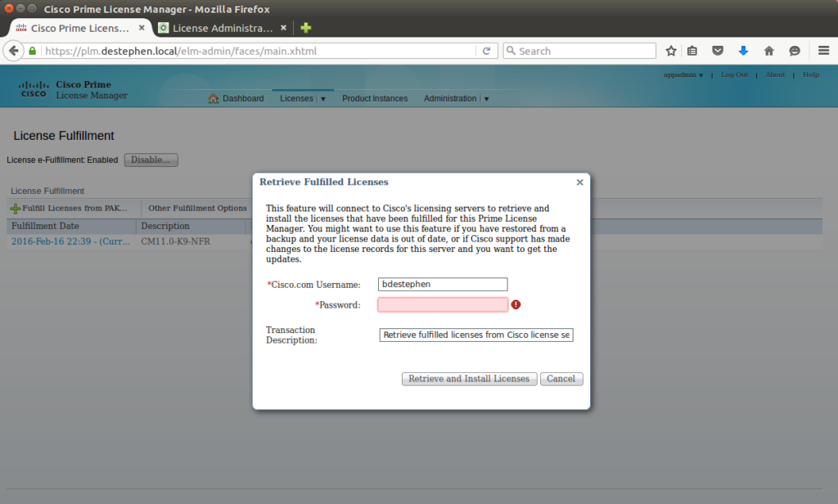Image resolution: width=838 pixels, height=504 pixels.
Task: Open the 2016-Feb-16 22:39 fulfillment link
Action: click(x=70, y=241)
